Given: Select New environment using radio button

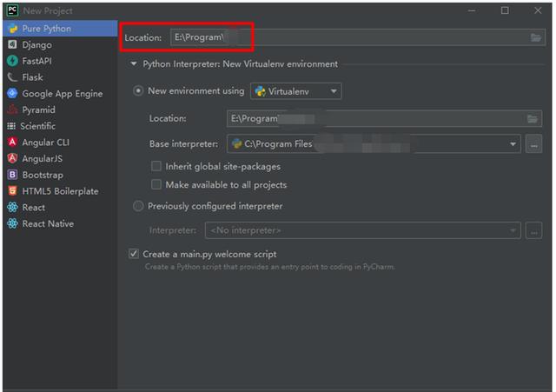Looking at the screenshot, I should [138, 90].
